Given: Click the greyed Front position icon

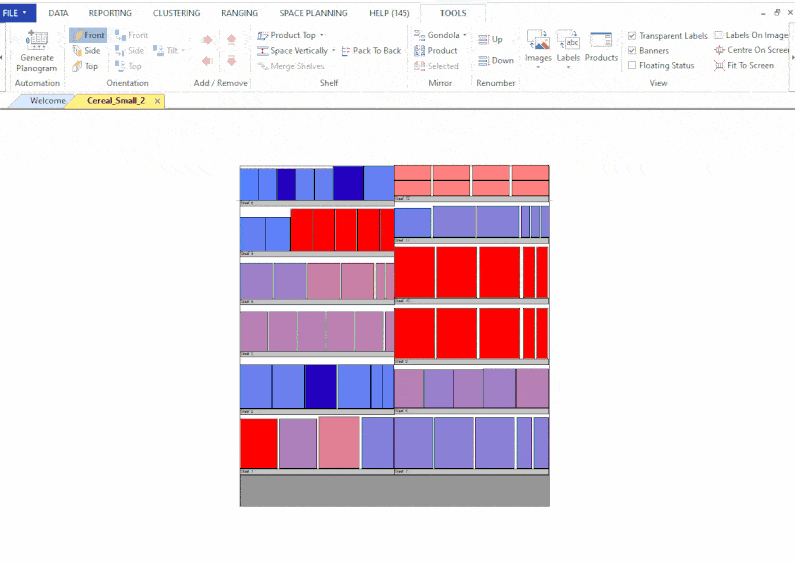Looking at the screenshot, I should tap(120, 35).
